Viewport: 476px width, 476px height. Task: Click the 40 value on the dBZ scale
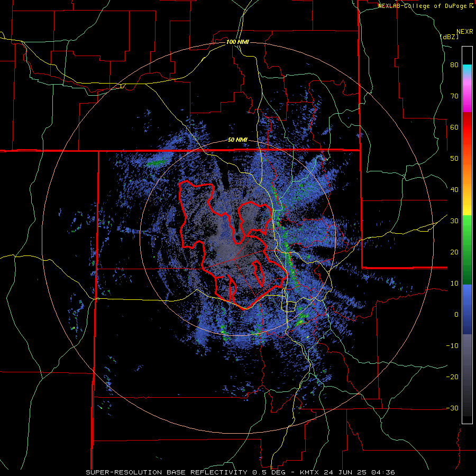click(x=454, y=190)
